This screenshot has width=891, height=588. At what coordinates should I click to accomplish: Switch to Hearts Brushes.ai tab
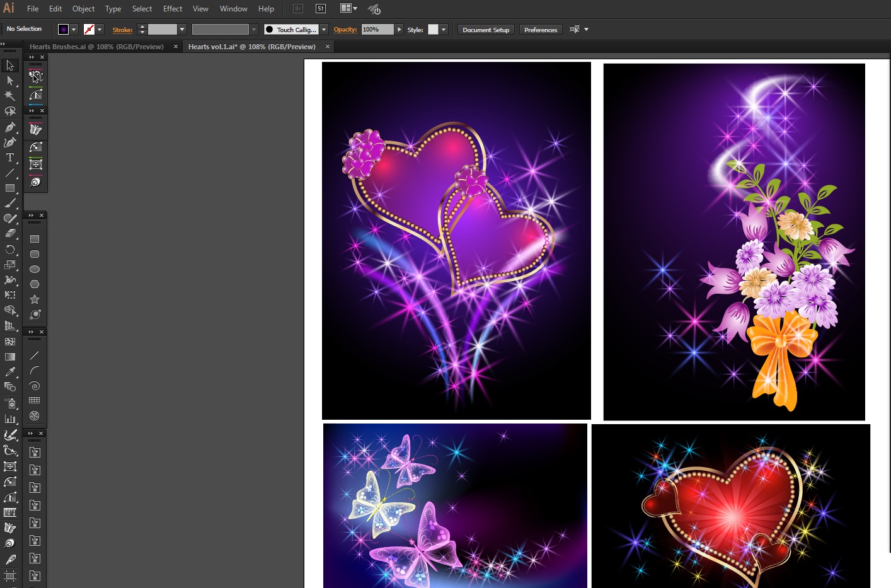96,47
